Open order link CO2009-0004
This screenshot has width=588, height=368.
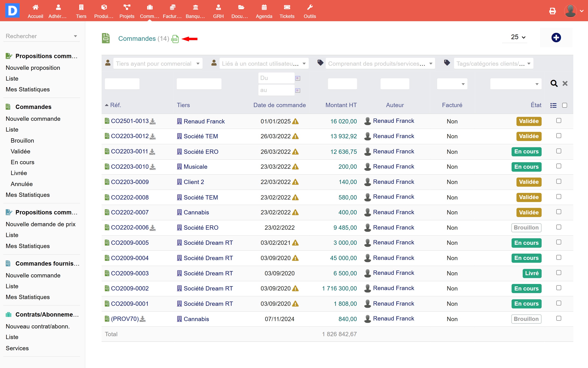pyautogui.click(x=130, y=258)
